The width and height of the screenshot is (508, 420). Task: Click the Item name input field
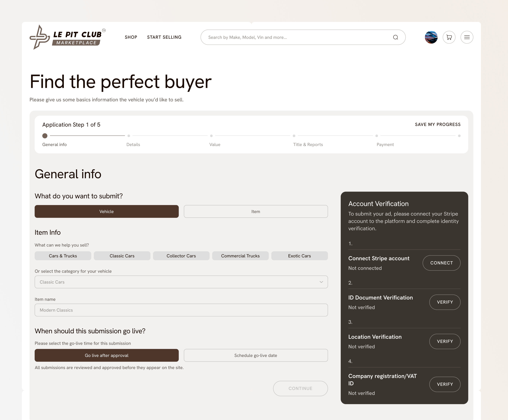[181, 310]
